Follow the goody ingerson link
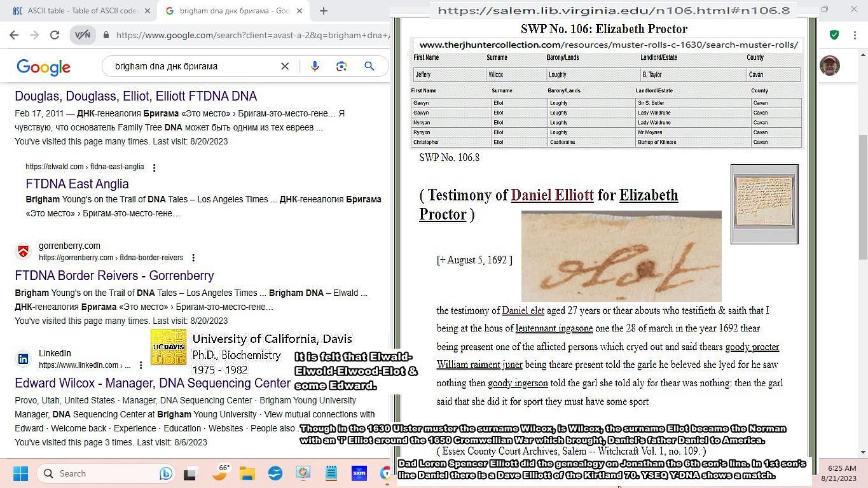Image resolution: width=868 pixels, height=488 pixels. (518, 383)
